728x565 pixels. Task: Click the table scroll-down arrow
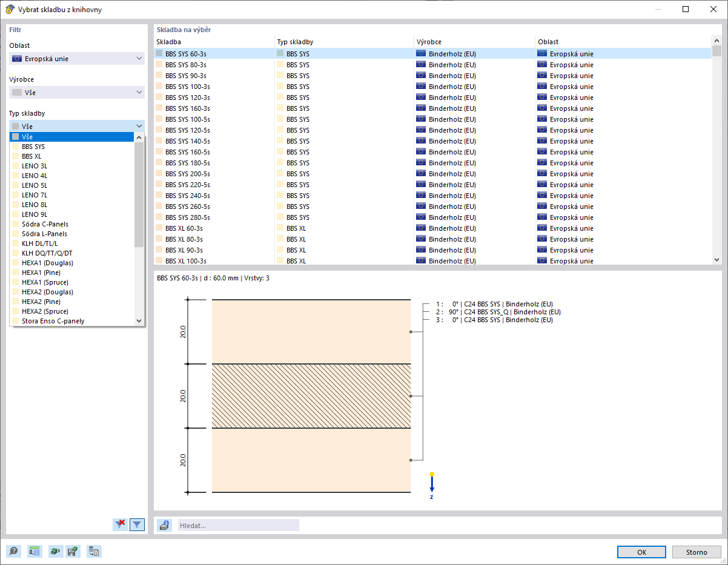coord(717,259)
